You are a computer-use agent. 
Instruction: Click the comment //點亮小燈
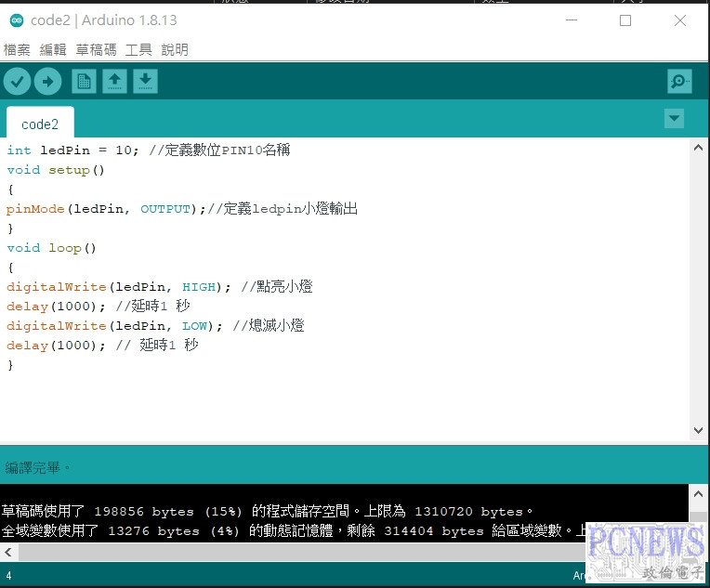277,286
